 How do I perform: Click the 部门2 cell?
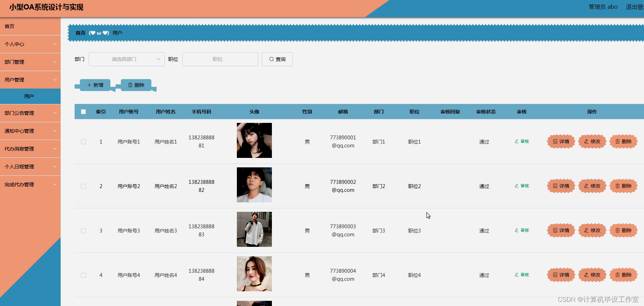click(x=379, y=186)
